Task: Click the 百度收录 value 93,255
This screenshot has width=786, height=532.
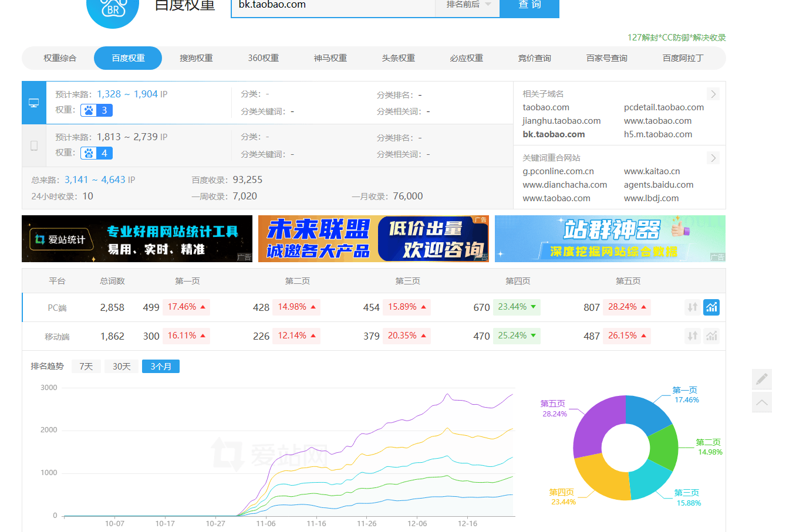Action: tap(248, 179)
